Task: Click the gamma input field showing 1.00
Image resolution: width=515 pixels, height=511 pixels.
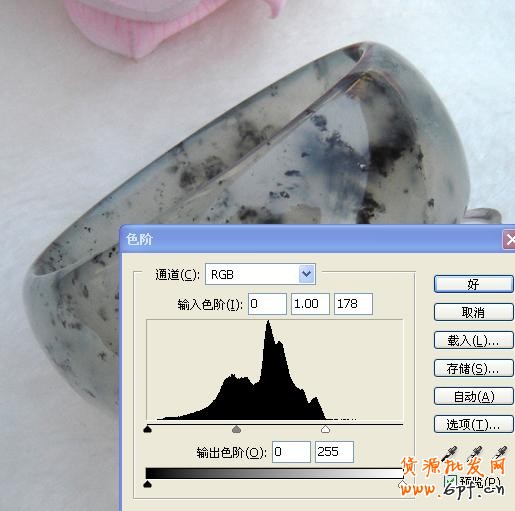Action: click(310, 304)
